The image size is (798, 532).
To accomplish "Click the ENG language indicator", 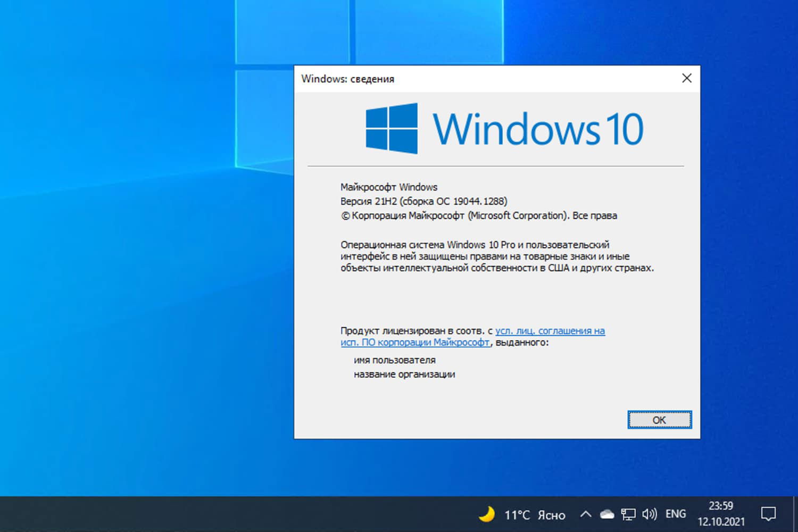I will 676,514.
